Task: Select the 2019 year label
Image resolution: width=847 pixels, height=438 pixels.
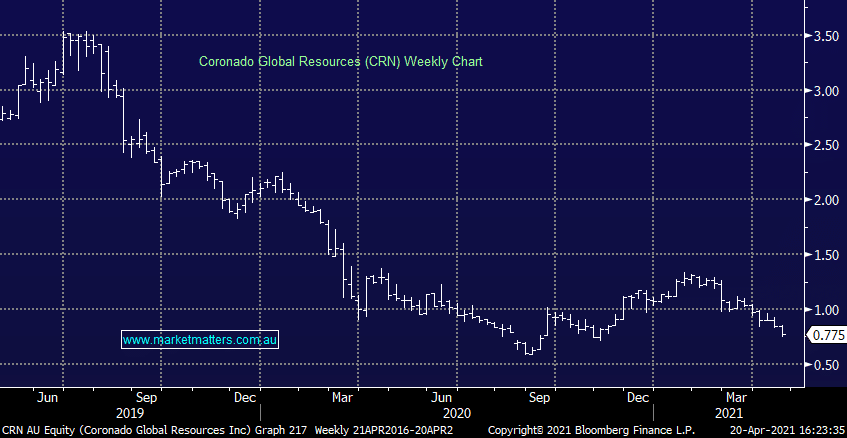Action: pos(130,413)
